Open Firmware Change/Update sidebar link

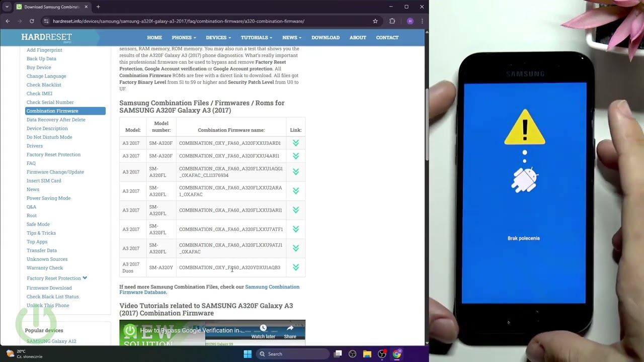(x=55, y=172)
